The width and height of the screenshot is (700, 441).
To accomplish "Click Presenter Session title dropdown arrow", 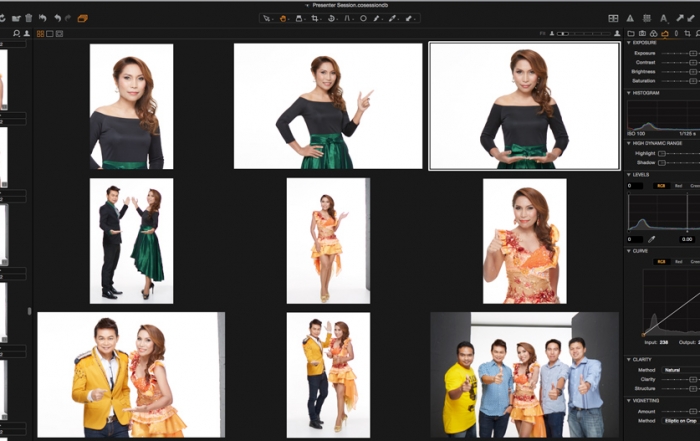I will 307,5.
